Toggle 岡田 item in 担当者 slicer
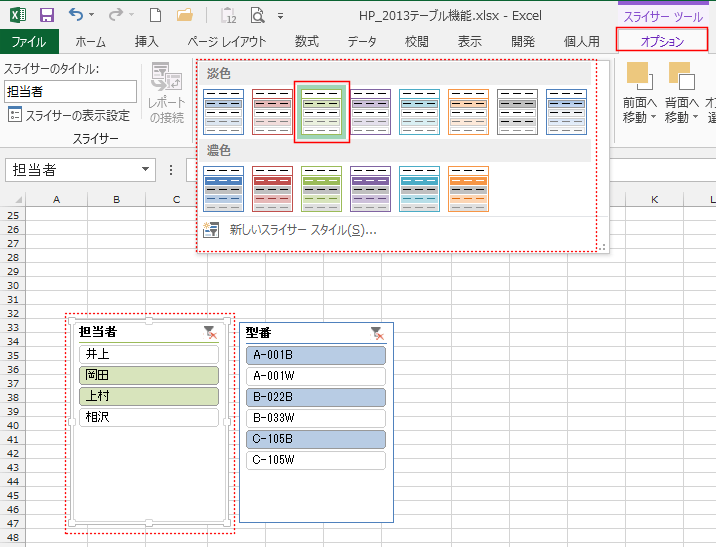 coord(148,375)
